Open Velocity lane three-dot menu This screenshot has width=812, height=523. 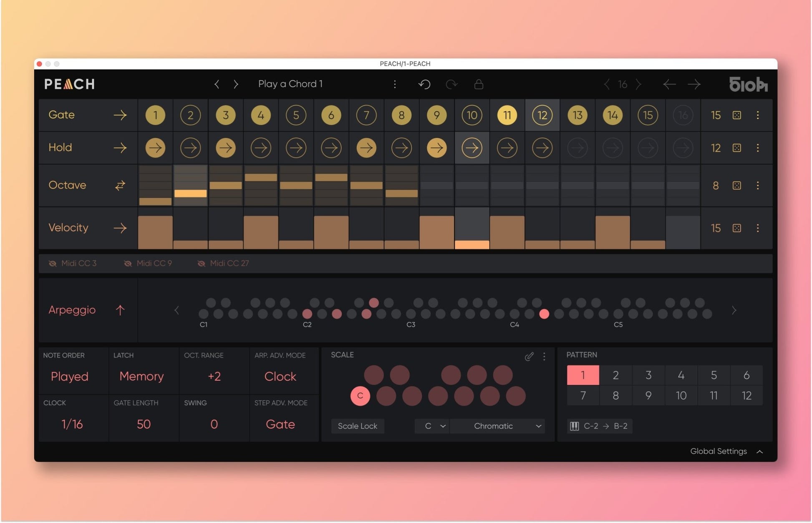[758, 228]
